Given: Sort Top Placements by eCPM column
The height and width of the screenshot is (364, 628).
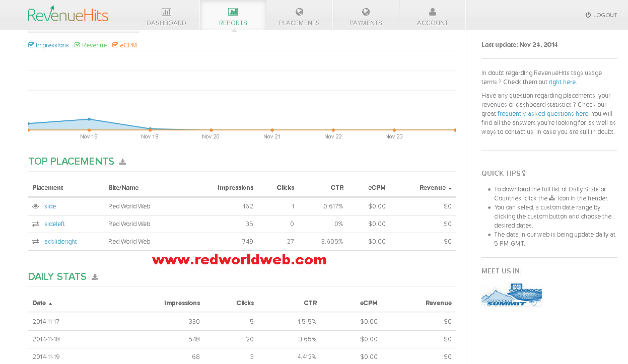Looking at the screenshot, I should pyautogui.click(x=377, y=188).
